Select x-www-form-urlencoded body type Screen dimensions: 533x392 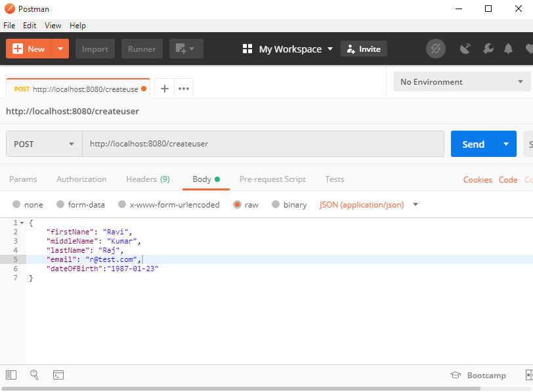point(169,204)
